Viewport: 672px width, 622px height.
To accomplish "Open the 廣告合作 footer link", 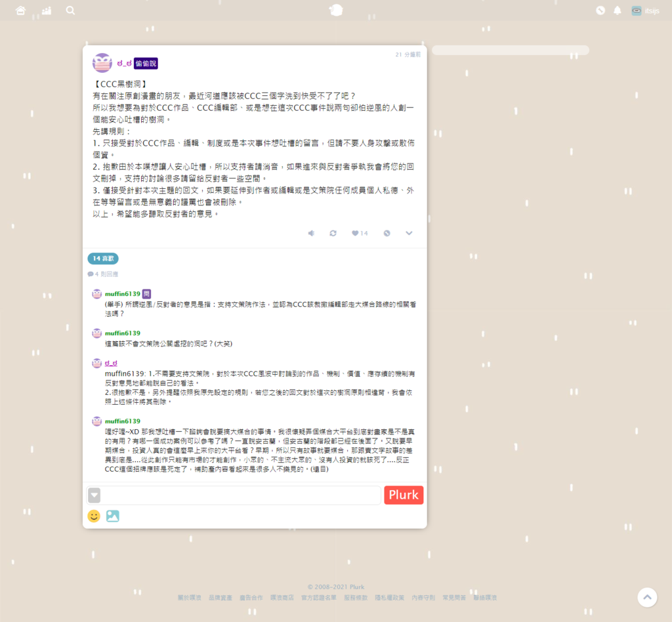I will coord(251,598).
